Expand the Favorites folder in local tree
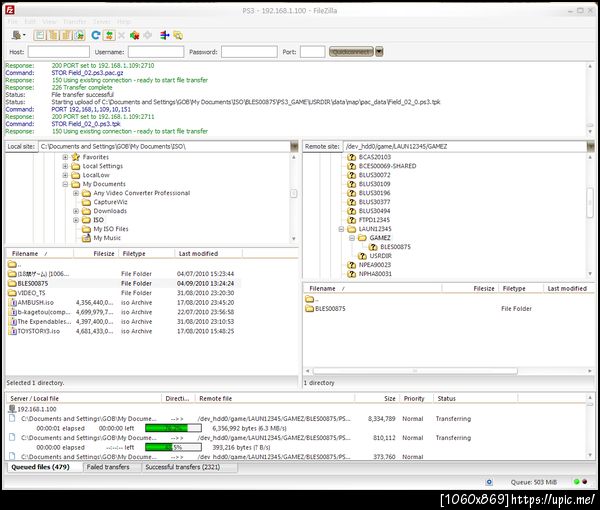The height and width of the screenshot is (510, 600). (x=65, y=157)
